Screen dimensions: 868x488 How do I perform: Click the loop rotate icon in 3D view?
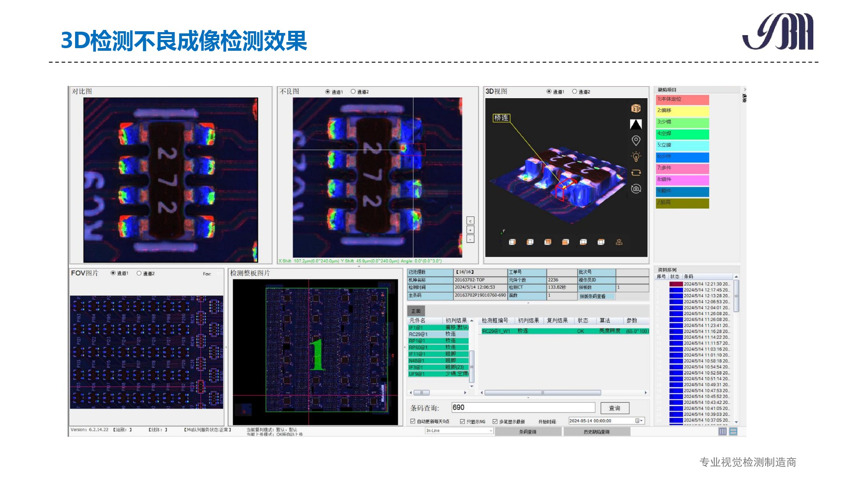click(x=636, y=173)
